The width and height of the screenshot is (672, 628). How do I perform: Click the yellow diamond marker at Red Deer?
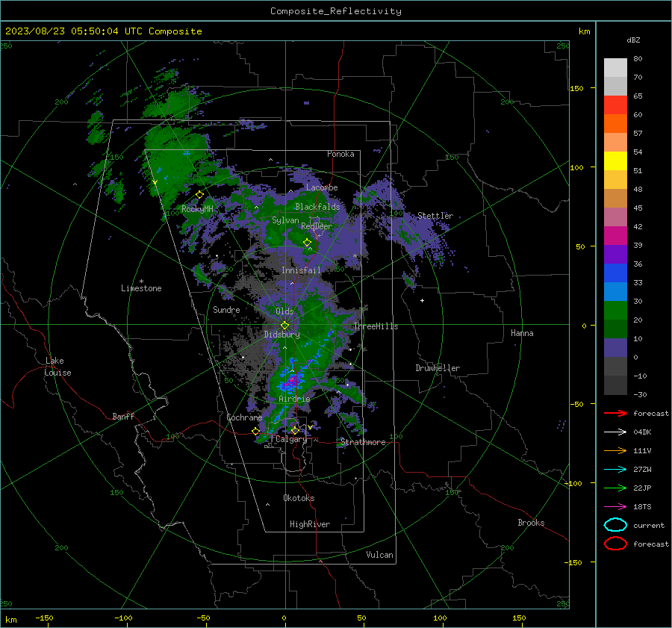(307, 243)
